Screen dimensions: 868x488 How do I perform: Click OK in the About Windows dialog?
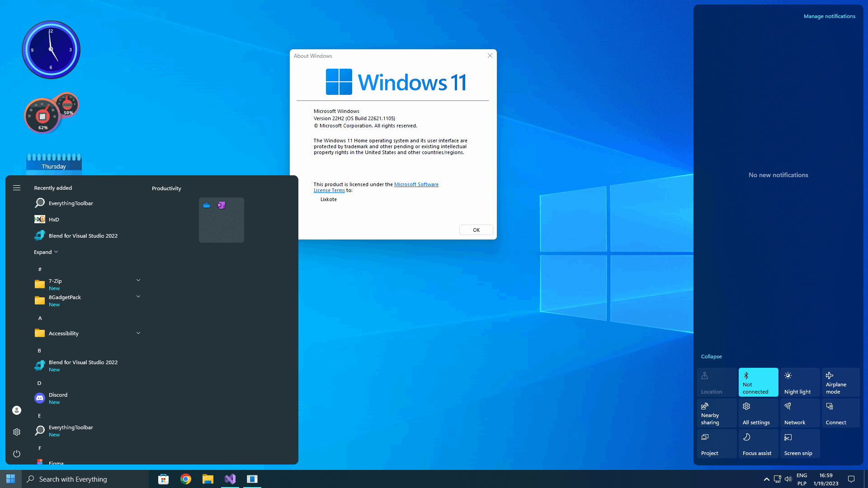pos(476,230)
